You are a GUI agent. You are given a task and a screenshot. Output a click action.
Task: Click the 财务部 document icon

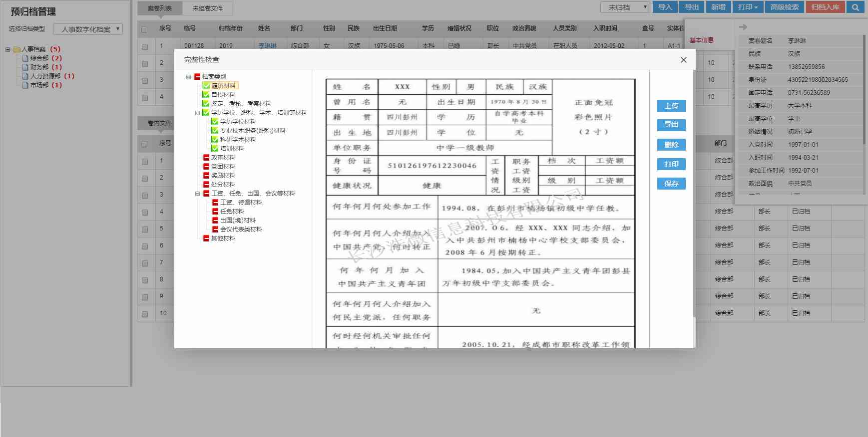pyautogui.click(x=25, y=67)
